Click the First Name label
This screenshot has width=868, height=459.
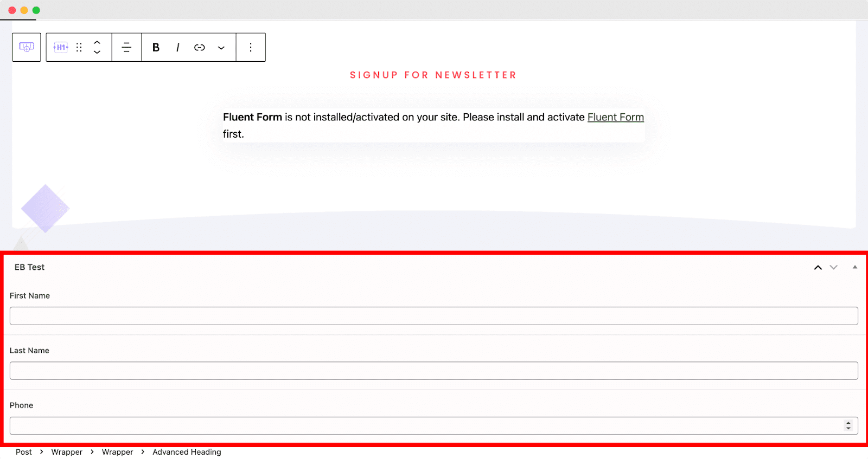[30, 296]
